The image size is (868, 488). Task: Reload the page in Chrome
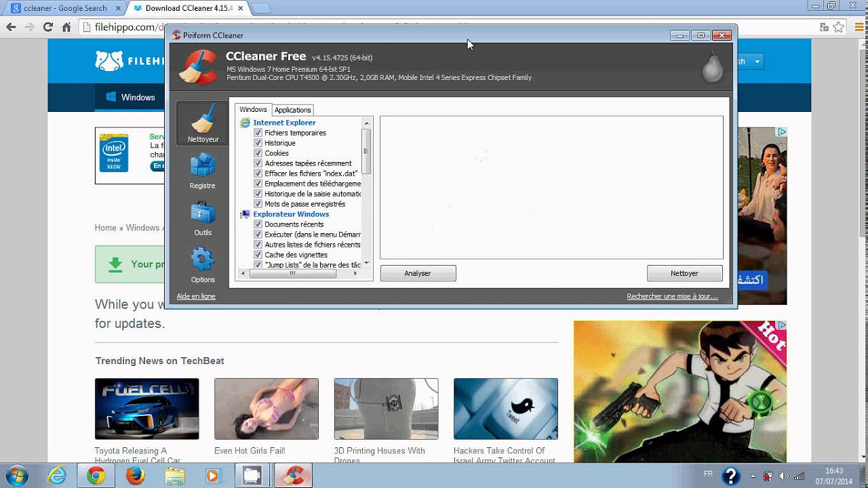[47, 27]
